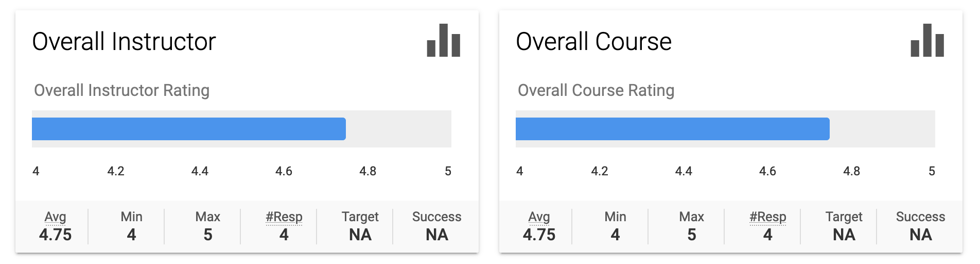Click the 4.2 axis tick in Course chart
The width and height of the screenshot is (980, 264).
(599, 171)
